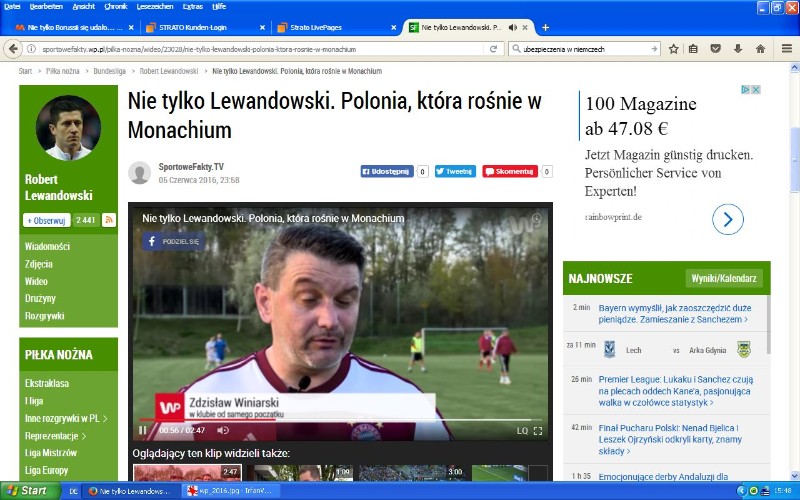This screenshot has width=800, height=500.
Task: Click the AdChoices icon on the ad
Action: point(745,89)
